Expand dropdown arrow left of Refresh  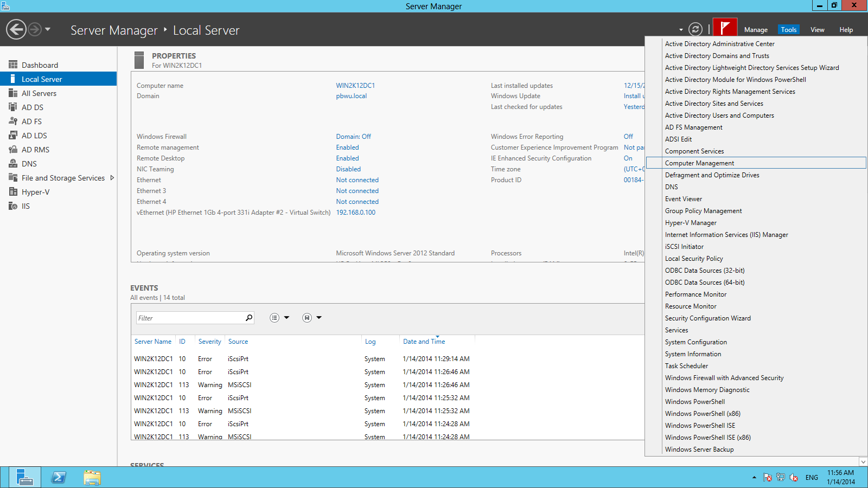point(681,30)
